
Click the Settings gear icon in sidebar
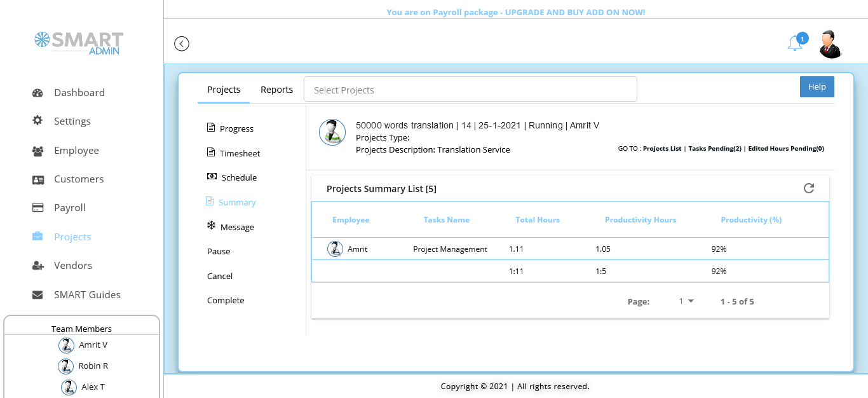point(37,121)
